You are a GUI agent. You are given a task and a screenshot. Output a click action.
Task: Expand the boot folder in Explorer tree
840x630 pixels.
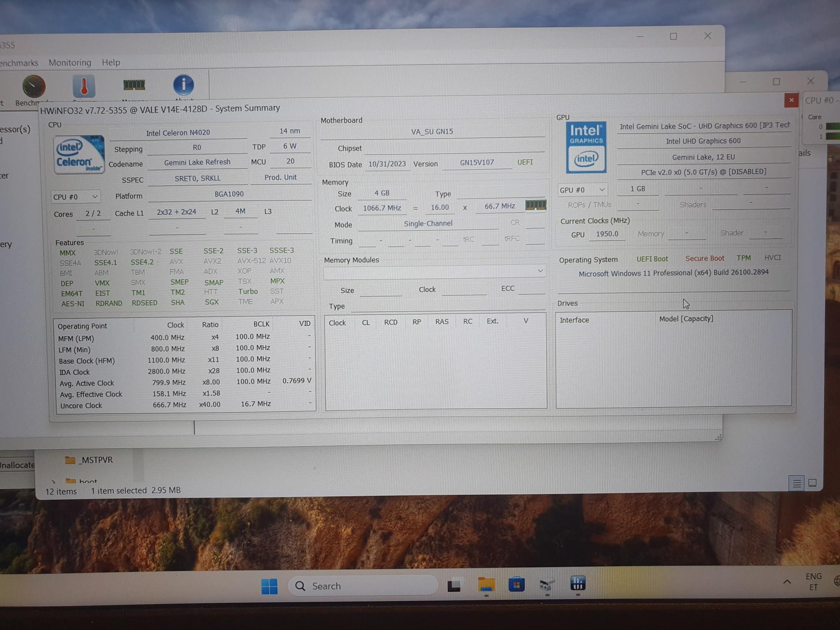(x=53, y=481)
